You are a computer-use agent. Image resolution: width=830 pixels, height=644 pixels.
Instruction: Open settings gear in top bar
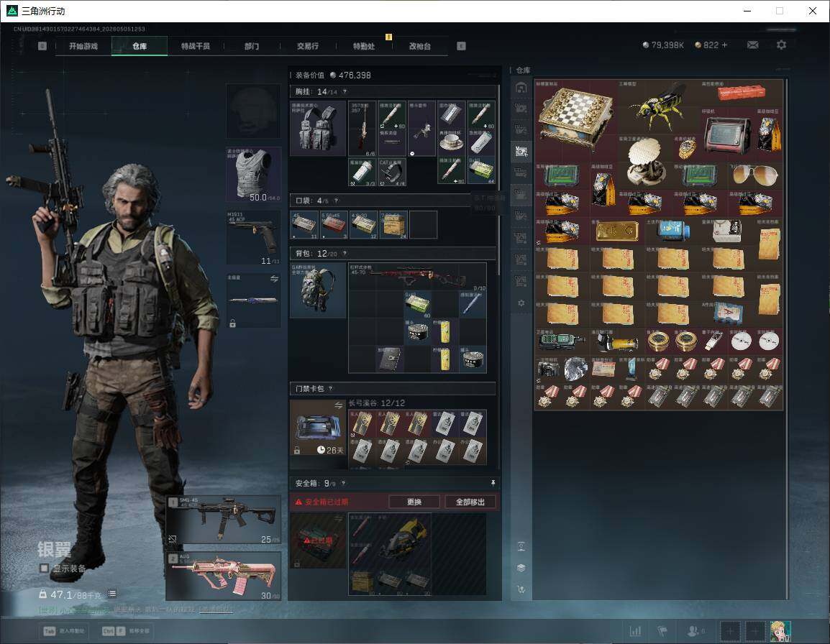(x=781, y=45)
